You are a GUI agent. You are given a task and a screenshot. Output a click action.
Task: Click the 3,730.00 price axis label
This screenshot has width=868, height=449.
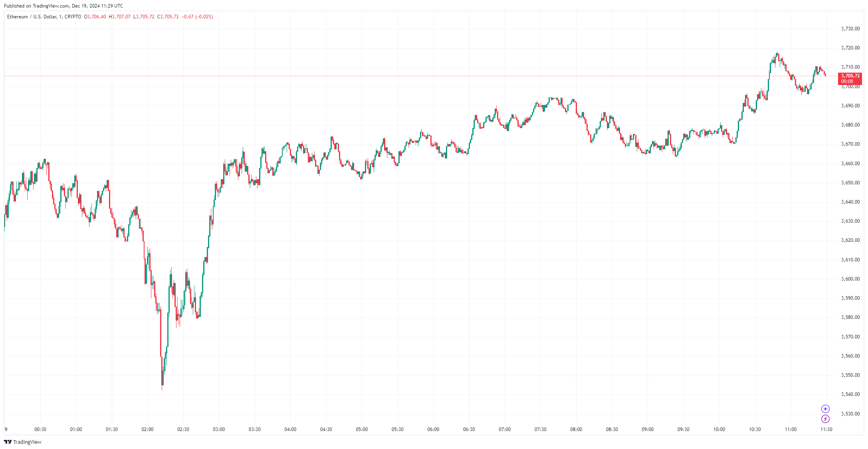(x=850, y=29)
